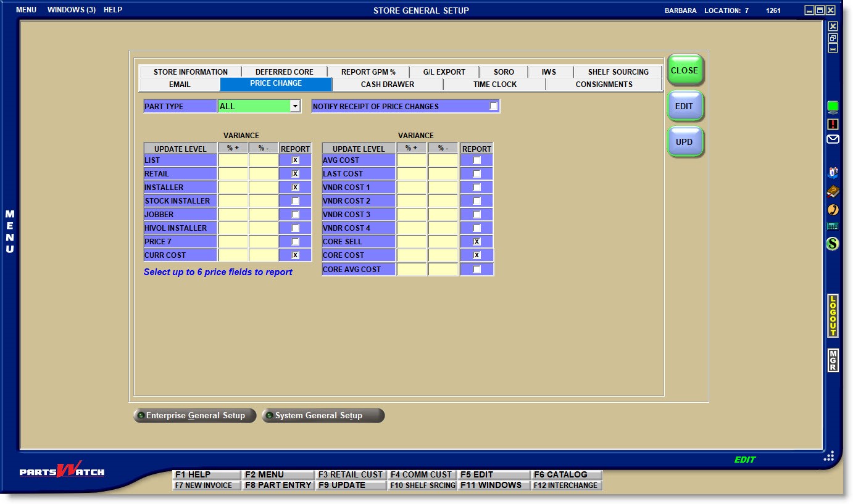This screenshot has width=853, height=504.
Task: Open the teal calculator icon
Action: tap(833, 226)
